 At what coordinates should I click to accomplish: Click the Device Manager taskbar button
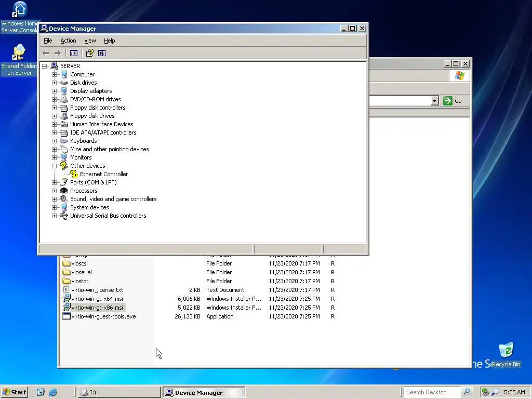(204, 392)
